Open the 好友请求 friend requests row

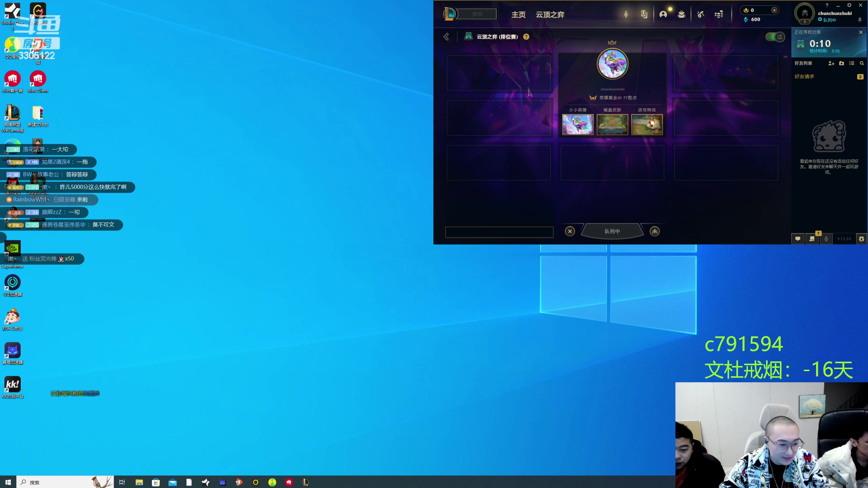[x=829, y=77]
